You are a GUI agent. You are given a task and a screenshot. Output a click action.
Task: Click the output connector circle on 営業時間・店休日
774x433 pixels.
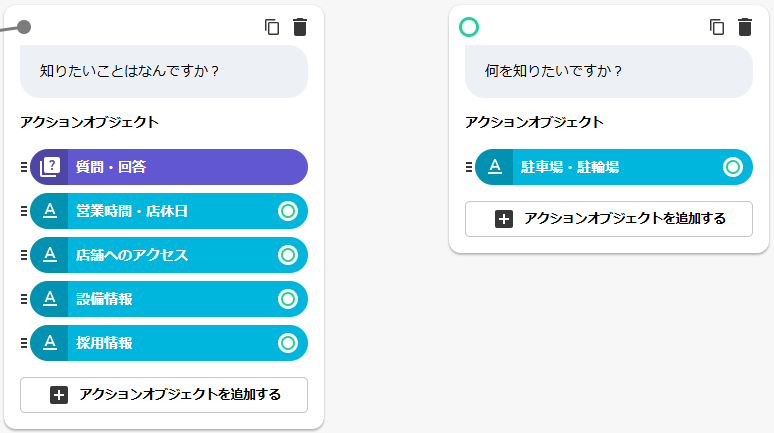(288, 211)
